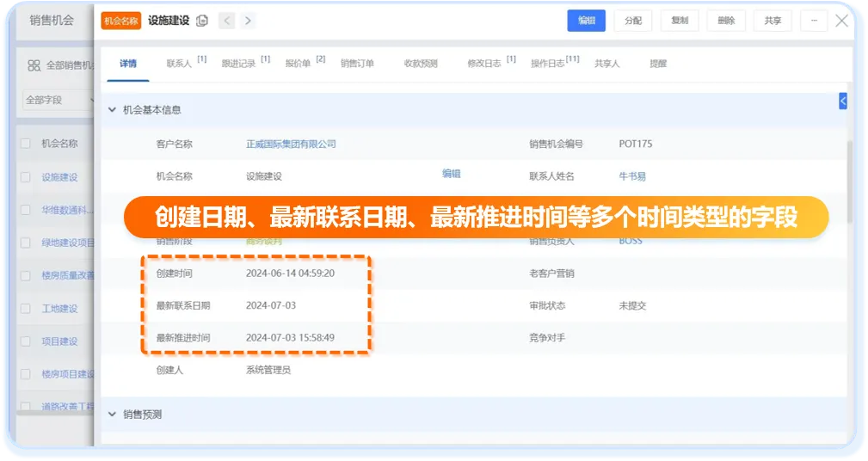Check the select-all checkbox beside 机会名称 header
Screen dimensions: 868x461
pos(26,144)
